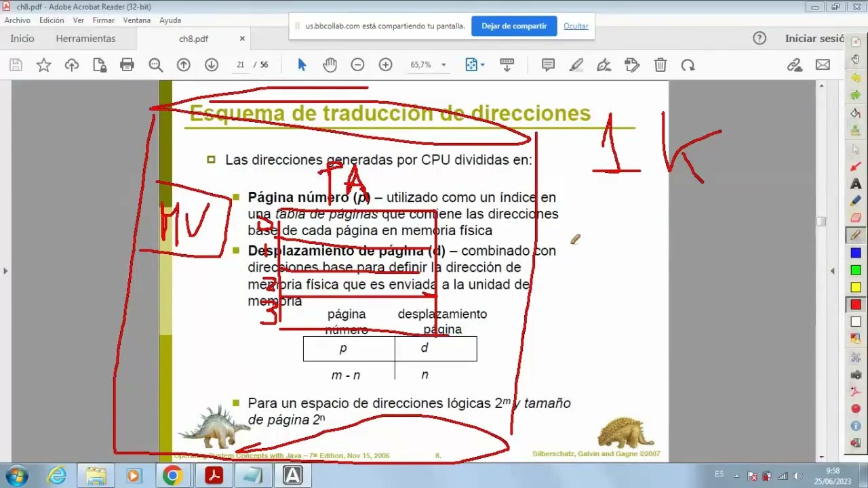Click the blue info icon in sidebar
The height and width of the screenshot is (488, 868).
pyautogui.click(x=856, y=426)
